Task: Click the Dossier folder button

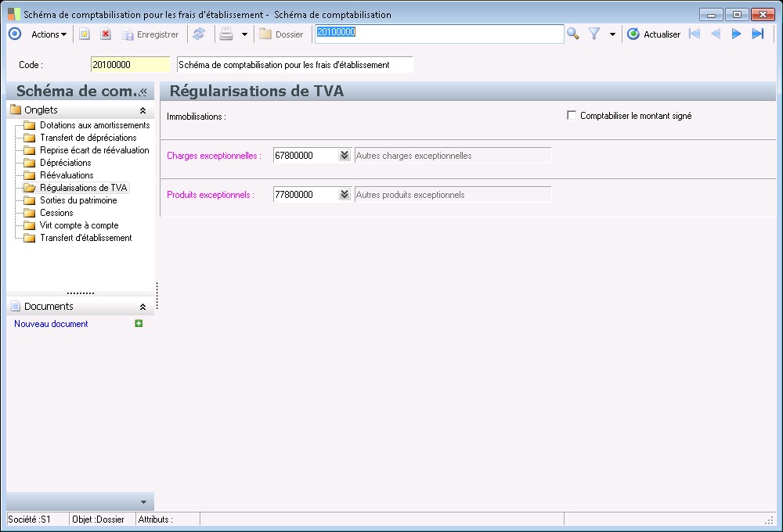Action: 281,34
